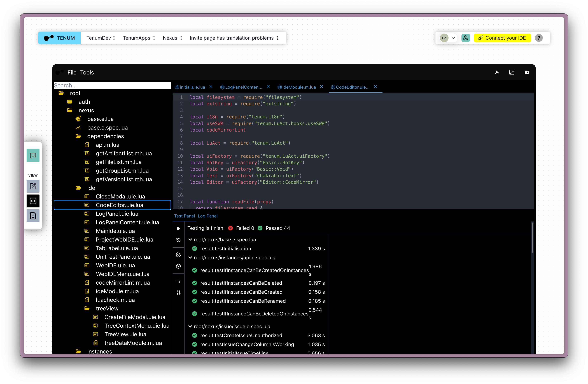Run all tests with the play button

pyautogui.click(x=178, y=228)
